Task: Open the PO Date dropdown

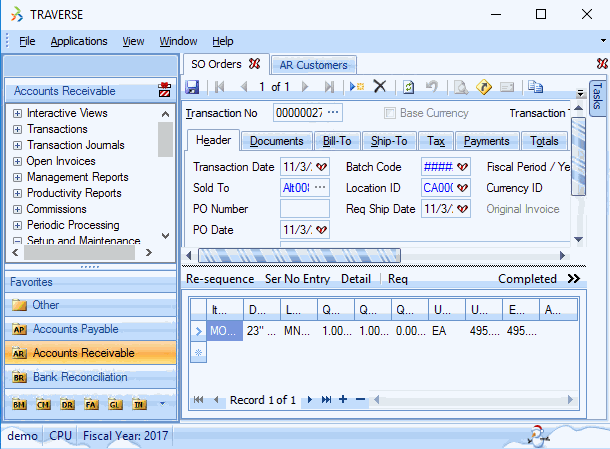Action: [321, 230]
